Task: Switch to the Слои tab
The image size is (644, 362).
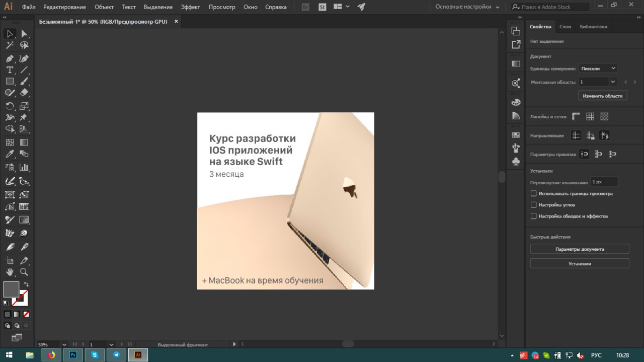Action: click(x=565, y=27)
